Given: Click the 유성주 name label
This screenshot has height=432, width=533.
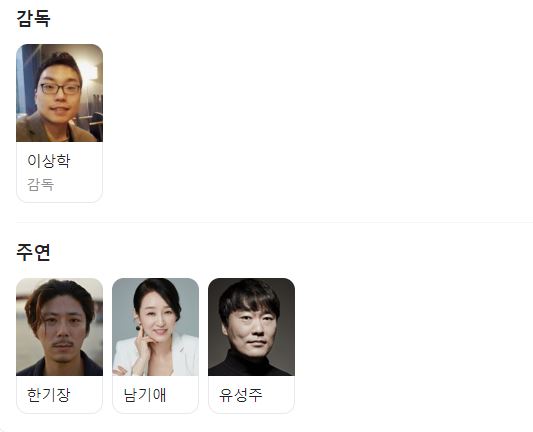Looking at the screenshot, I should tap(241, 395).
